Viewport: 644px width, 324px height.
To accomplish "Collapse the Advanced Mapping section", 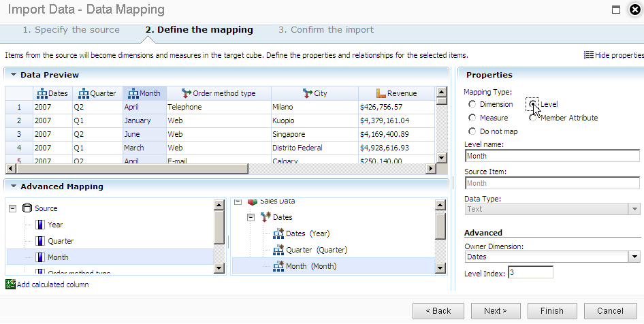I will coord(14,187).
